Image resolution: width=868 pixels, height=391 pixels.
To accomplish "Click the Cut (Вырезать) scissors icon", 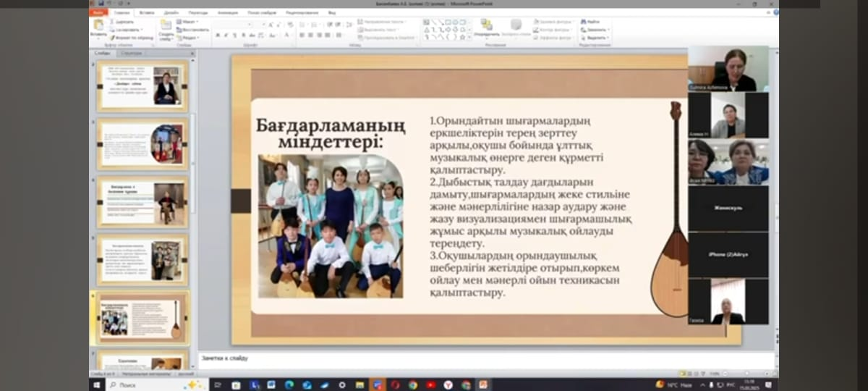I will coord(113,22).
